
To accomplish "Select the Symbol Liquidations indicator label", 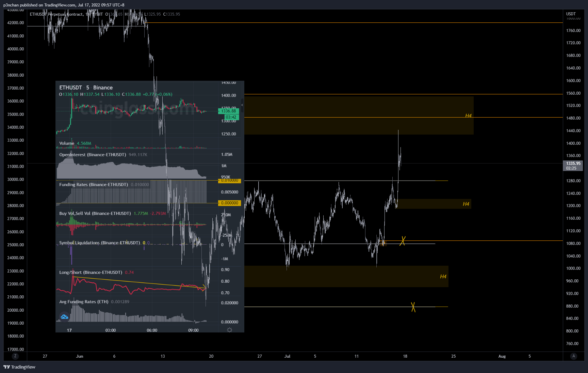I will pyautogui.click(x=99, y=243).
